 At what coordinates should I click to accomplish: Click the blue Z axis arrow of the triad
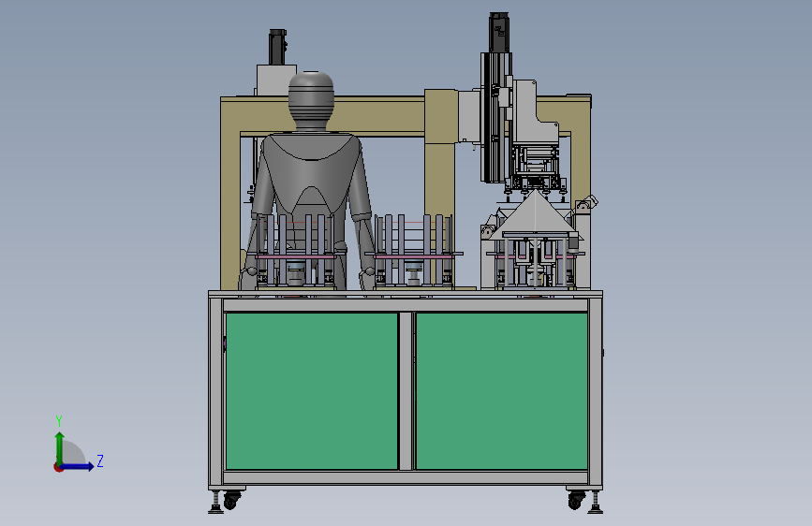pyautogui.click(x=78, y=466)
